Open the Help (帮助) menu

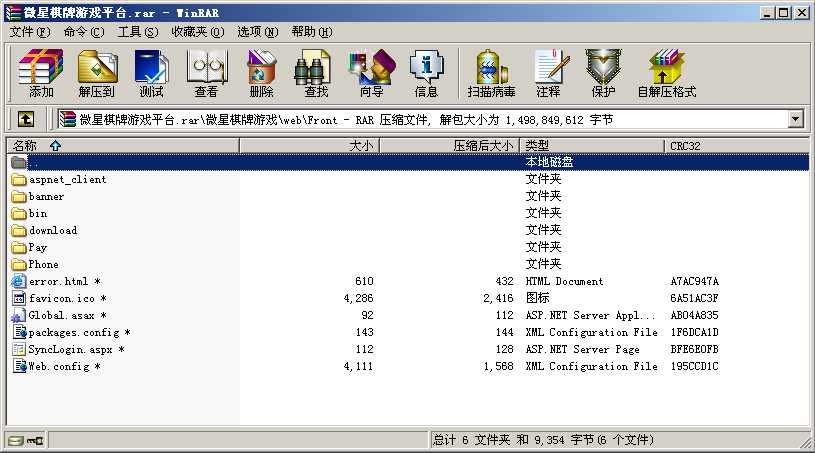click(x=312, y=32)
